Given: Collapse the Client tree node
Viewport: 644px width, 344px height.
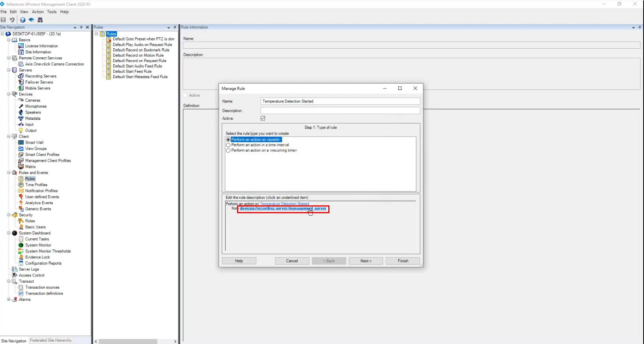Looking at the screenshot, I should (9, 137).
